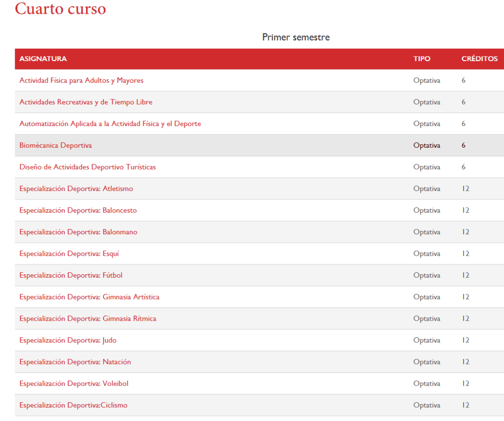Click Optativa in the Gimnasia Artística row
The width and height of the screenshot is (504, 421).
(427, 297)
